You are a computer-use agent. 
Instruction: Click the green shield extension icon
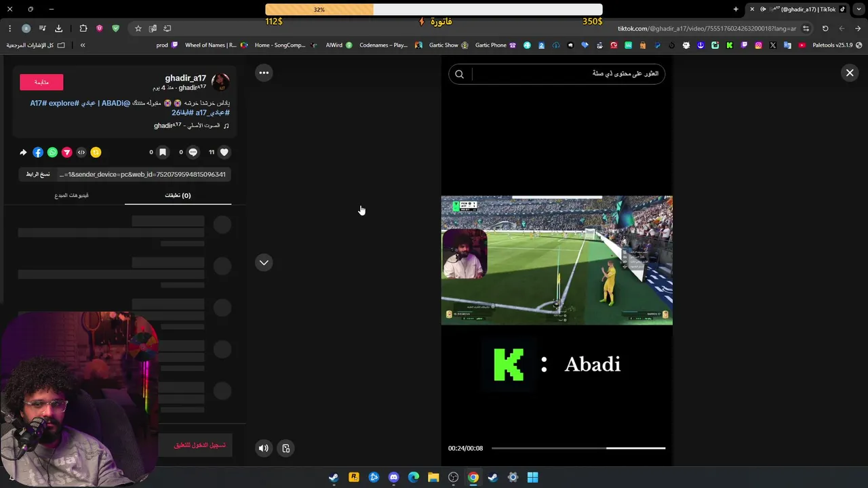116,28
